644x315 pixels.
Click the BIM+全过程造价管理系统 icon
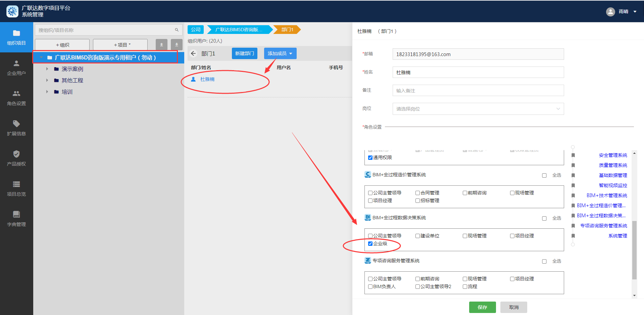pos(368,175)
